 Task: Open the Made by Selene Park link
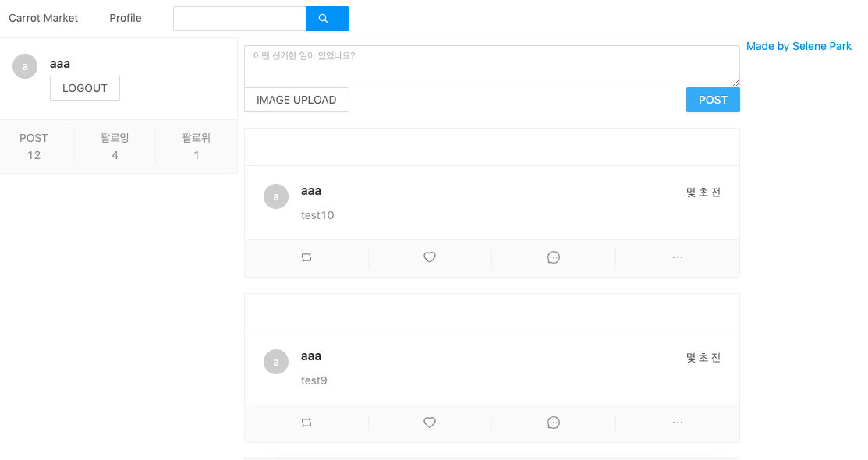[798, 46]
